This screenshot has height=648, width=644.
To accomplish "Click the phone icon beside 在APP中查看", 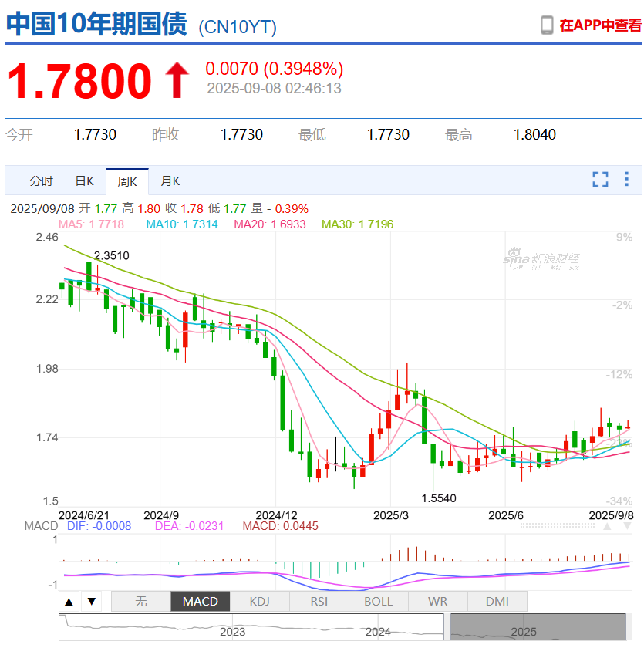I will pos(547,25).
